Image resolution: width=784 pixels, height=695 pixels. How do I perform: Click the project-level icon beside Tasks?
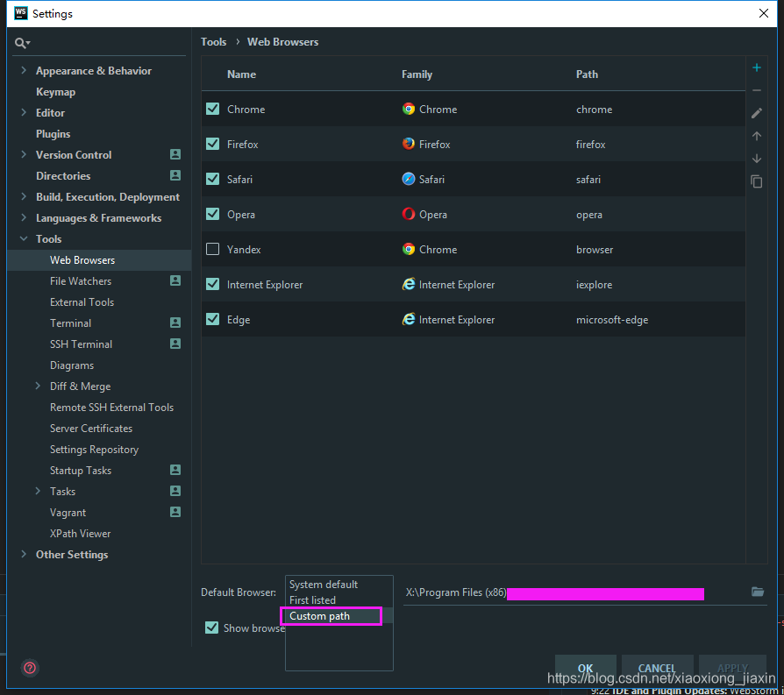[175, 491]
